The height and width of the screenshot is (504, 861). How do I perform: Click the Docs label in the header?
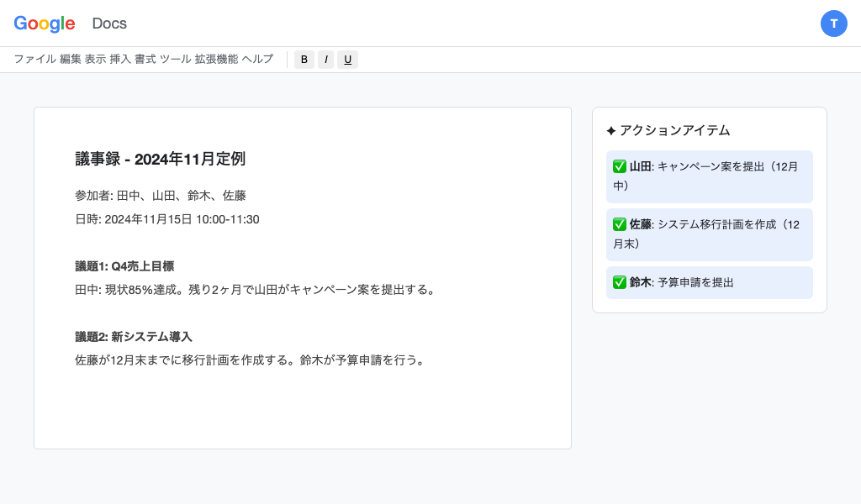pyautogui.click(x=109, y=24)
